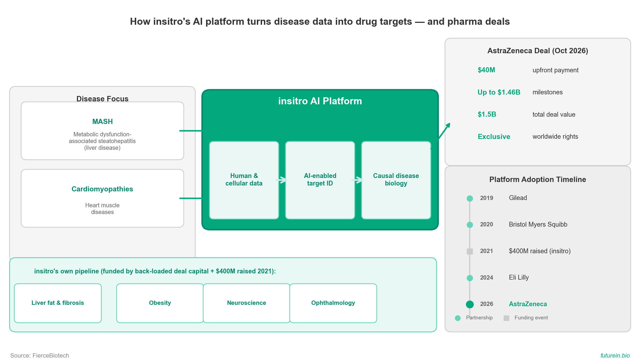
Task: Click the Human & cellular data box
Action: [x=244, y=180]
